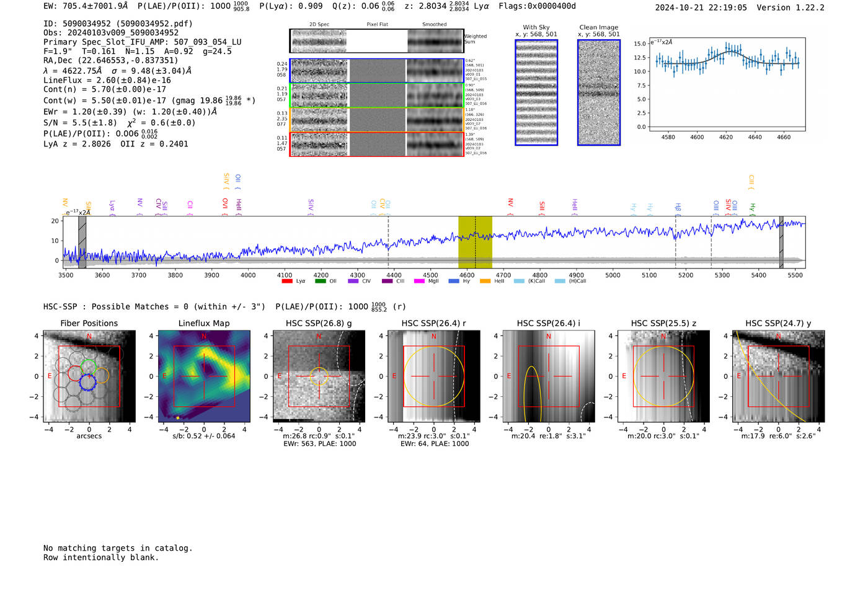This screenshot has width=868, height=591.
Task: Open the Clean Image cutout
Action: tap(599, 92)
